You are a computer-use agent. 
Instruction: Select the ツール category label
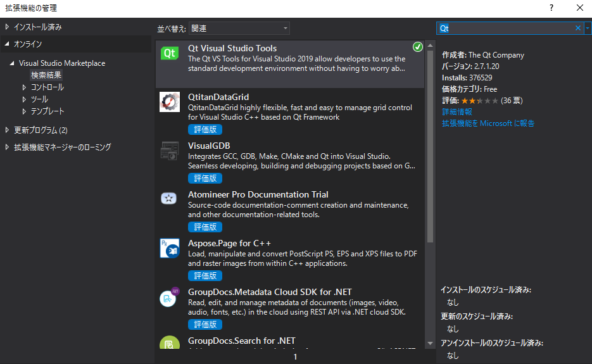pyautogui.click(x=39, y=99)
